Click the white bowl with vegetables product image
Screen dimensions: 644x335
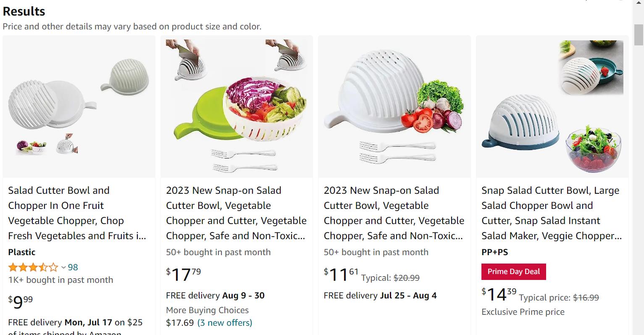coord(394,107)
